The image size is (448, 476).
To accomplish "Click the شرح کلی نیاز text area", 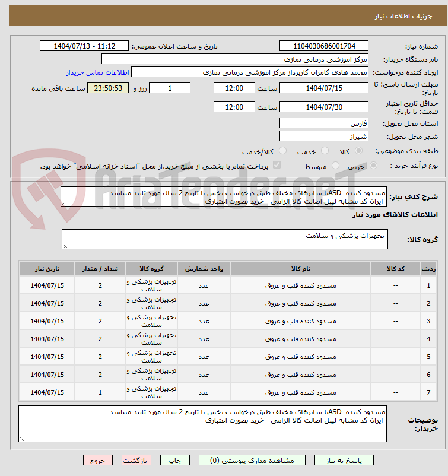I will click(224, 196).
